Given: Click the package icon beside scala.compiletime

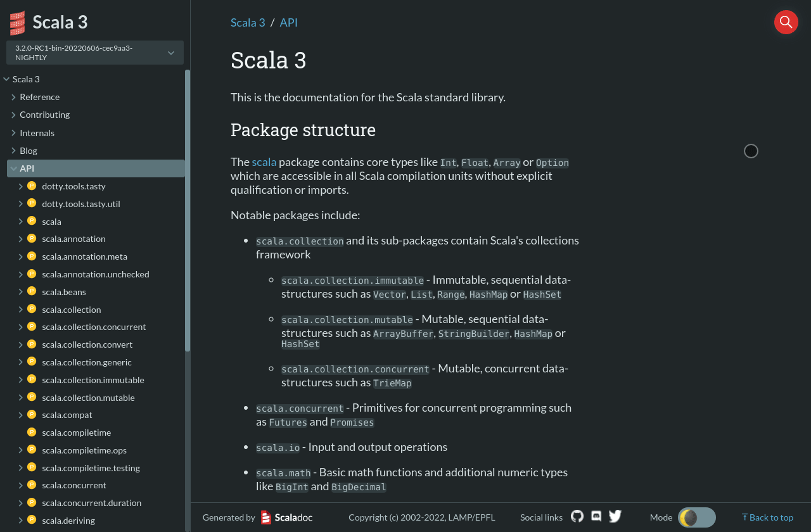Looking at the screenshot, I should pyautogui.click(x=32, y=432).
